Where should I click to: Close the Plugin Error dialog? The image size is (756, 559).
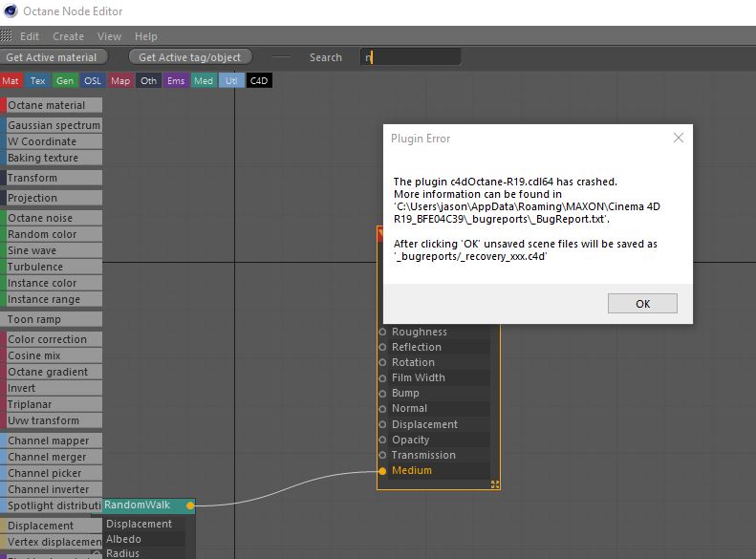(679, 138)
